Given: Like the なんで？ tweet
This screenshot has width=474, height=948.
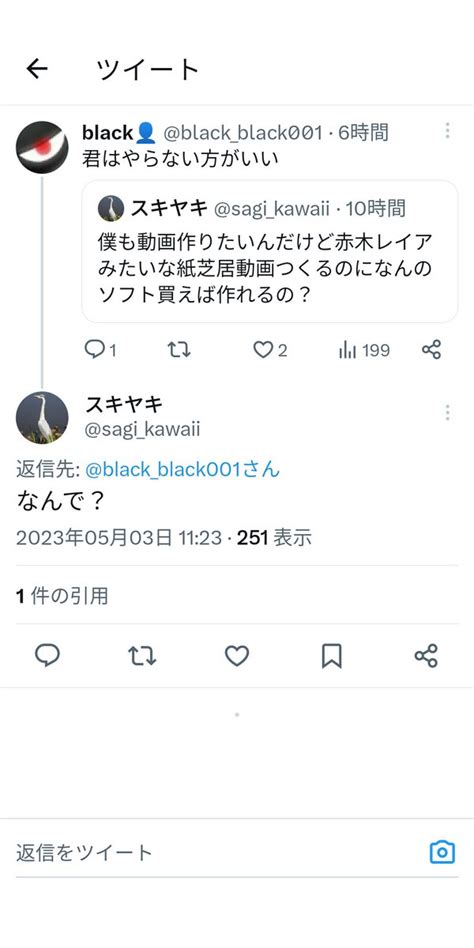Looking at the screenshot, I should click(x=237, y=655).
